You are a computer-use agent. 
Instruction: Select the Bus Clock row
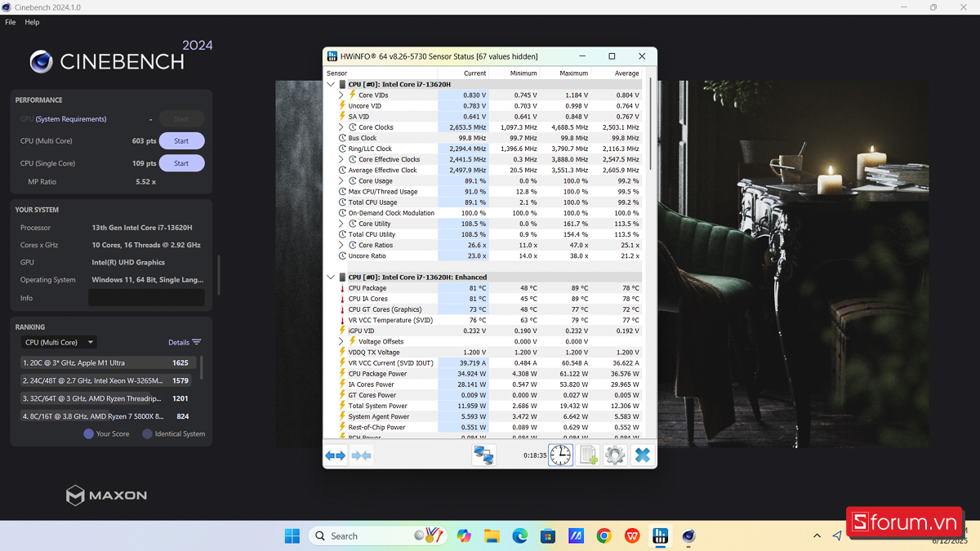[x=483, y=138]
